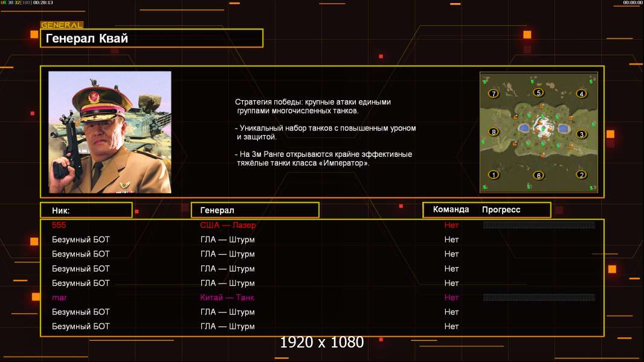Click the central base area of minimap
The image size is (644, 362).
click(x=543, y=127)
